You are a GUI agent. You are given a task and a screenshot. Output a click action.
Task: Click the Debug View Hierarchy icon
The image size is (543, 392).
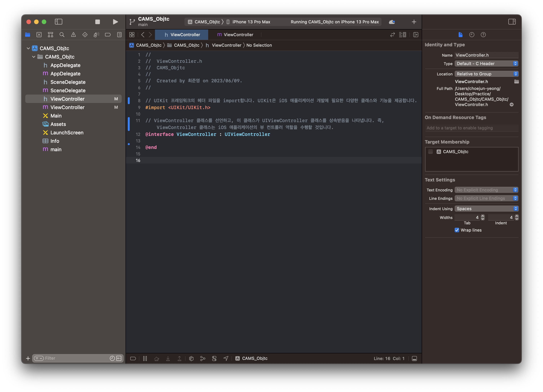click(191, 359)
